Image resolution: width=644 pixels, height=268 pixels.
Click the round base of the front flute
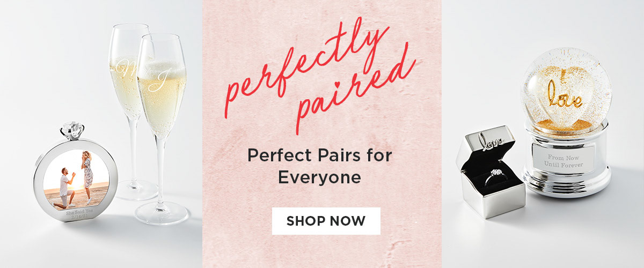[162, 212]
